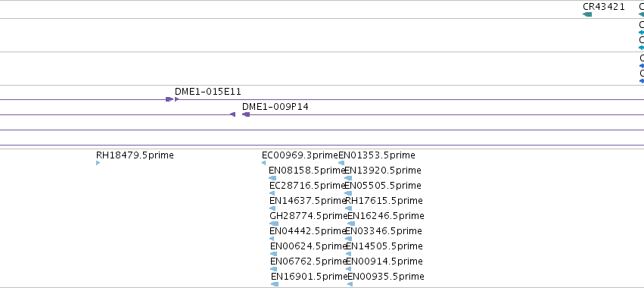Click the EN16901.5prime arrow glyph
The height and width of the screenshot is (288, 644).
click(x=275, y=284)
